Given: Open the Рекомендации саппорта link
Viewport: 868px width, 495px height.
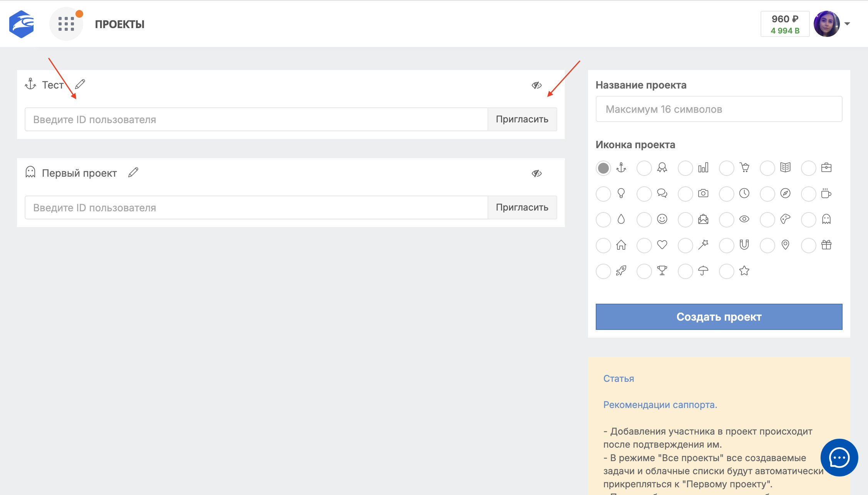Looking at the screenshot, I should (660, 405).
